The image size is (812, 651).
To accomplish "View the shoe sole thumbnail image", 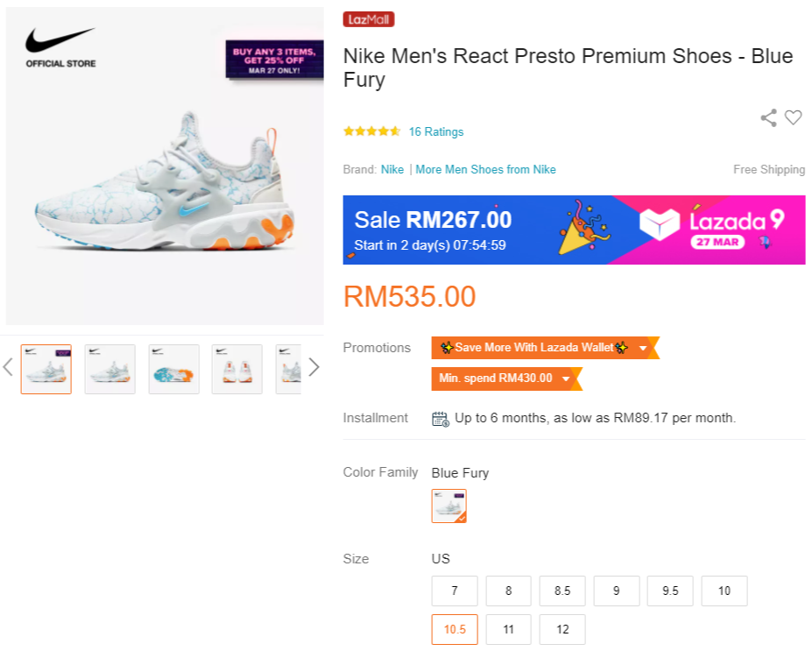I will click(173, 369).
